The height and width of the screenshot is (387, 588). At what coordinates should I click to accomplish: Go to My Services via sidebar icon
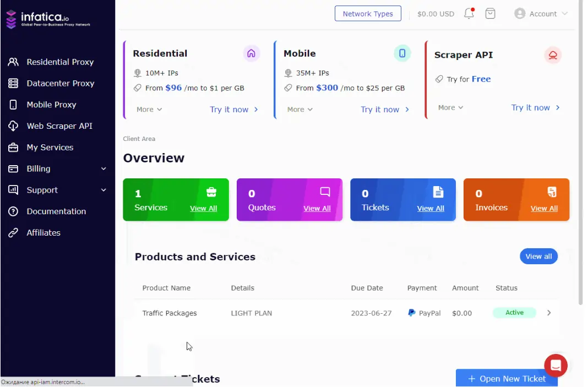[x=13, y=147]
